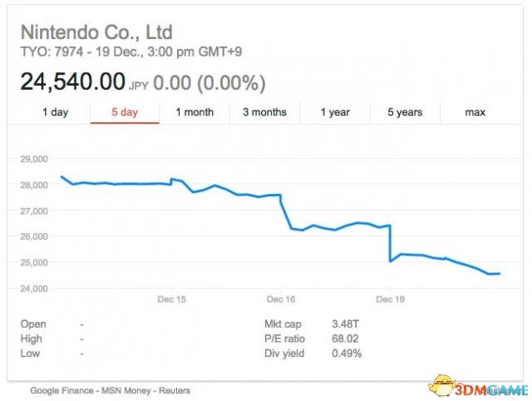Switch to the 1 day tab
Image resolution: width=532 pixels, height=401 pixels.
55,112
